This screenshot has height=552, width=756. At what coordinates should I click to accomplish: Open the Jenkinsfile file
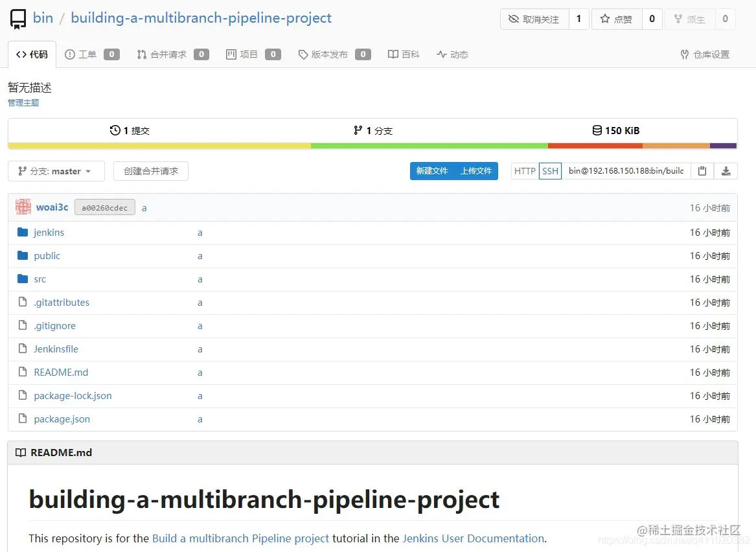pyautogui.click(x=56, y=349)
